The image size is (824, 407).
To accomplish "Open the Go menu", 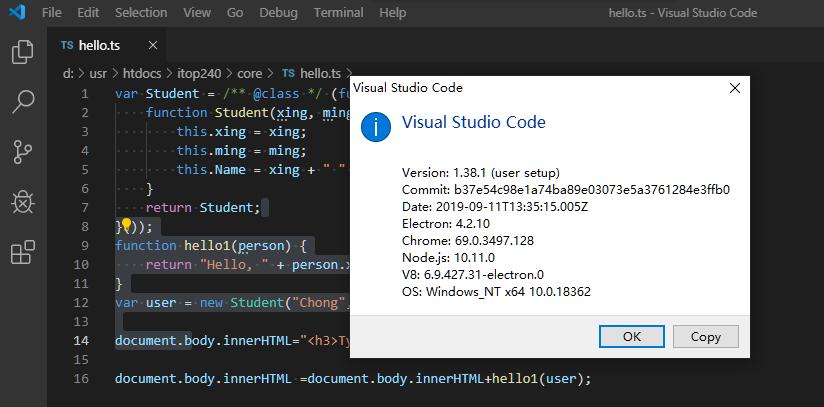I will (235, 13).
